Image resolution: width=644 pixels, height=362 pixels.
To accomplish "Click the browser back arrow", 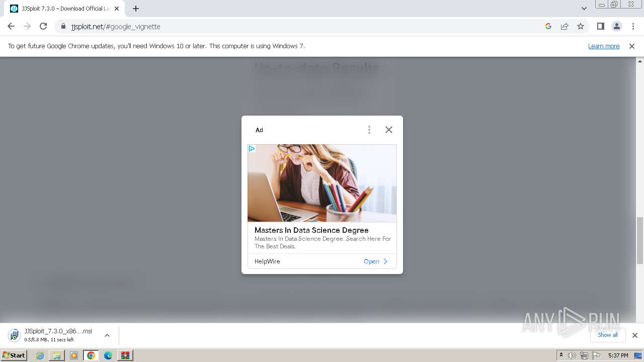I will 11,26.
